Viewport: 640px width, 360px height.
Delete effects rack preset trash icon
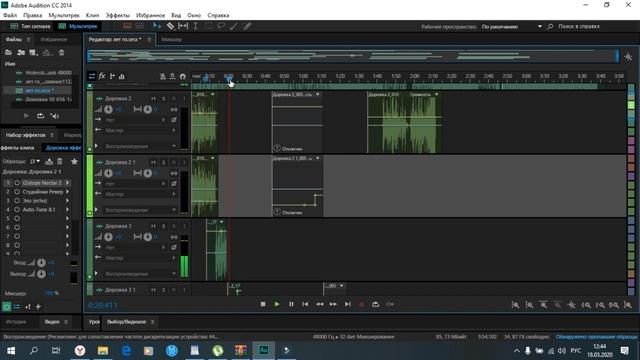pos(60,162)
